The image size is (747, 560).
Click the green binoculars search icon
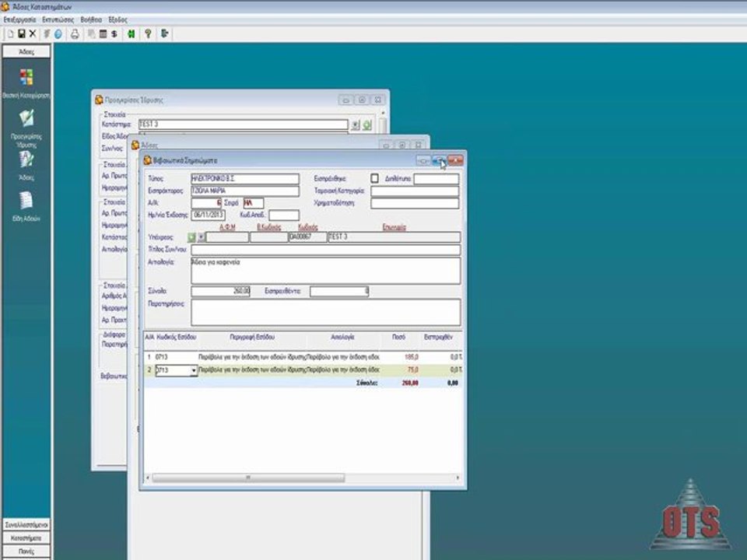point(131,33)
